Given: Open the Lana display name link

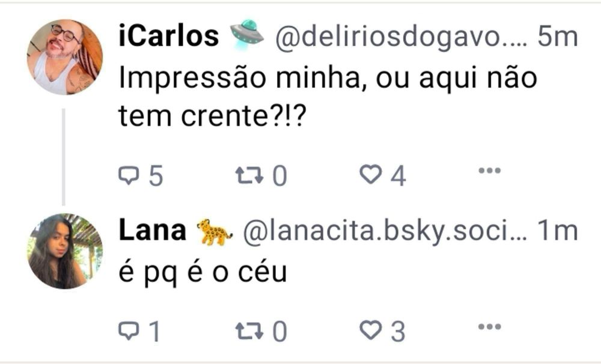Looking at the screenshot, I should [152, 230].
